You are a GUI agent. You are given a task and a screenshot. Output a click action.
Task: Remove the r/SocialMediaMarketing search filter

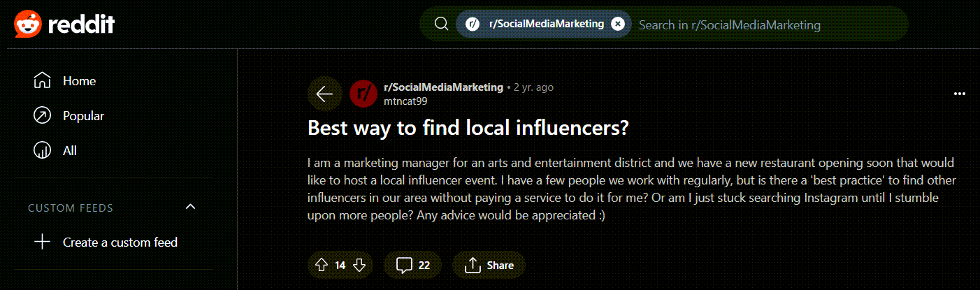point(617,24)
